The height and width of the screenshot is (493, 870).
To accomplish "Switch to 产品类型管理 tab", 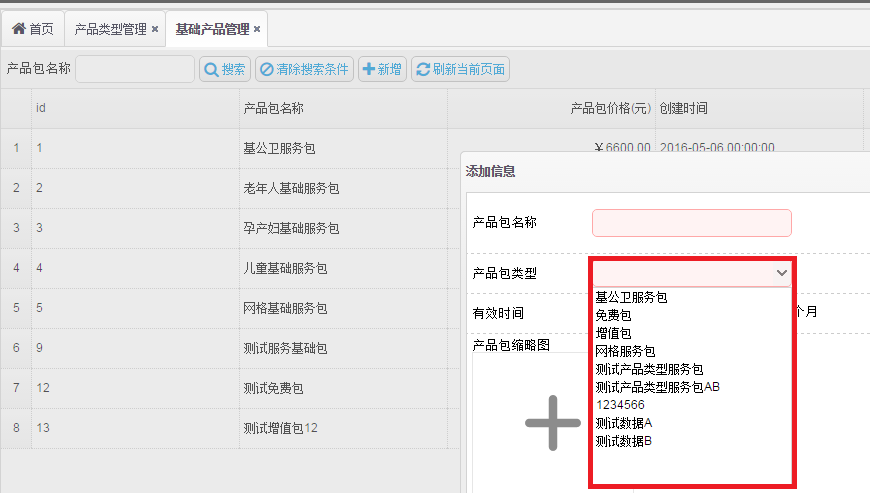I will point(110,29).
